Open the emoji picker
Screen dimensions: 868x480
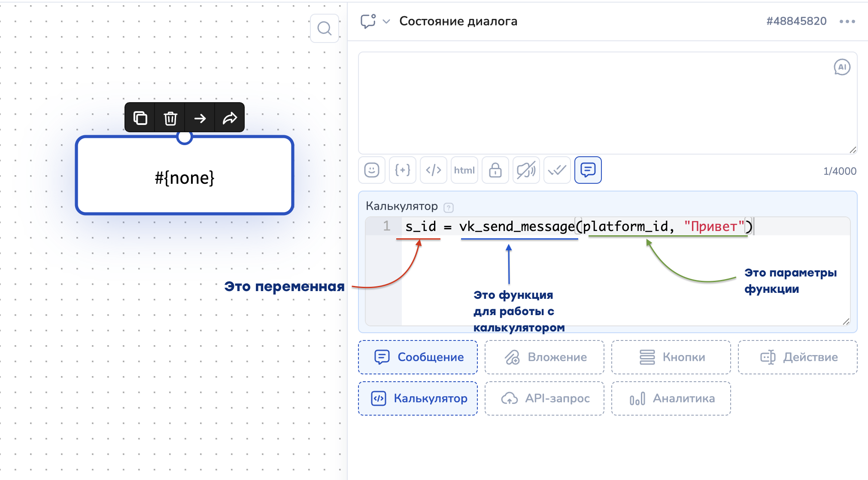point(371,170)
